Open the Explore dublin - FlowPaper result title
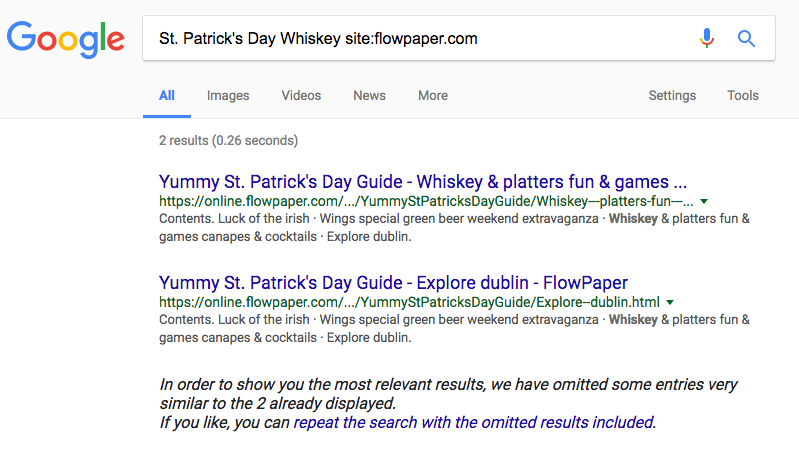The image size is (799, 461). [393, 283]
